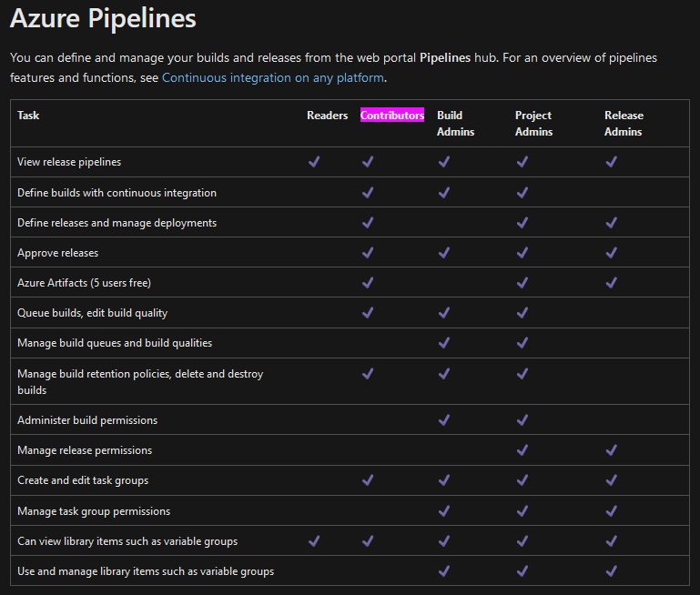Click the Contributors checkmark for Define builds with continuous integration
This screenshot has width=700, height=595.
pos(368,193)
